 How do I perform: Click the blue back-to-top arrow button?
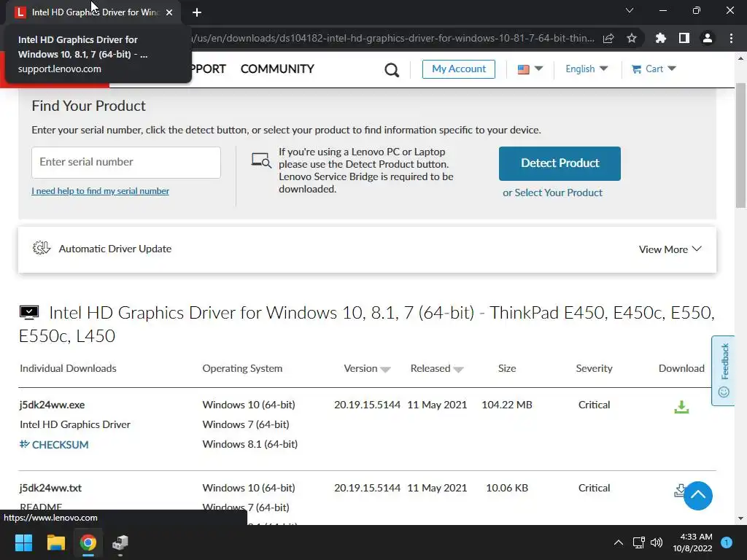click(x=698, y=496)
